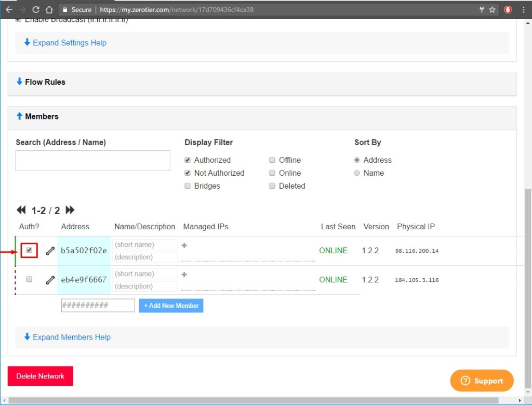Uncheck the Not Authorized display filter
532x405 pixels.
pos(188,173)
